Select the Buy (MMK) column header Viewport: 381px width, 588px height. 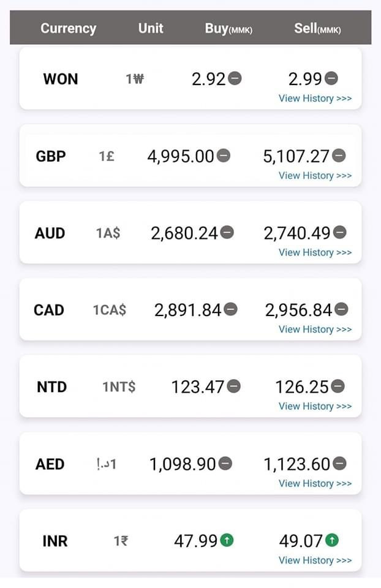[228, 28]
